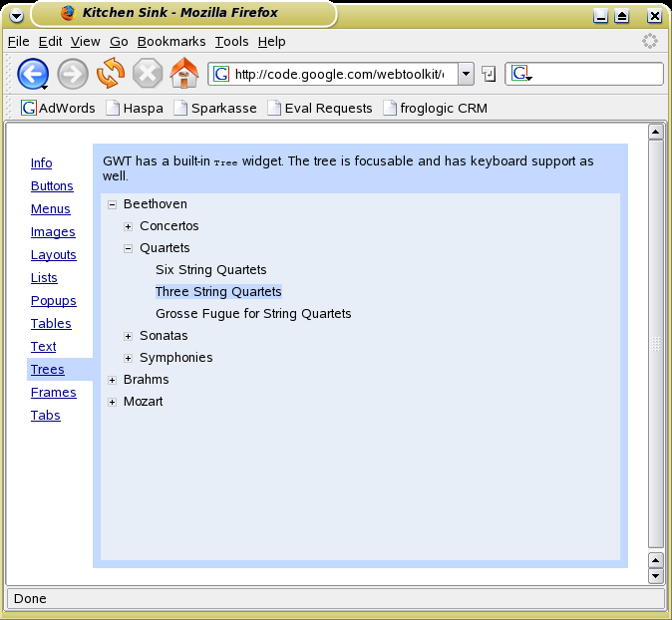Open the AdWords bookmark

59,108
